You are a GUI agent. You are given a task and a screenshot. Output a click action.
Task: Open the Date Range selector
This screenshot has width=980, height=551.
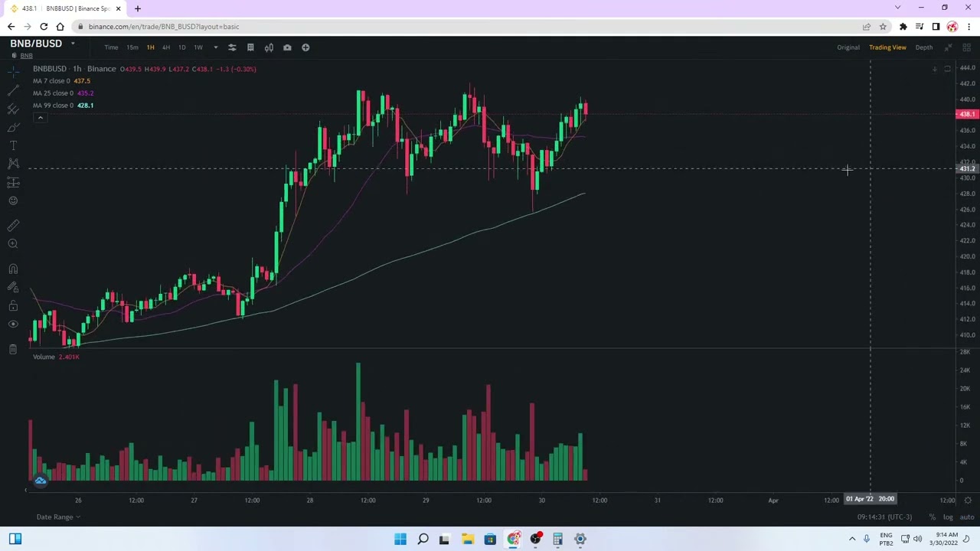[x=58, y=517]
